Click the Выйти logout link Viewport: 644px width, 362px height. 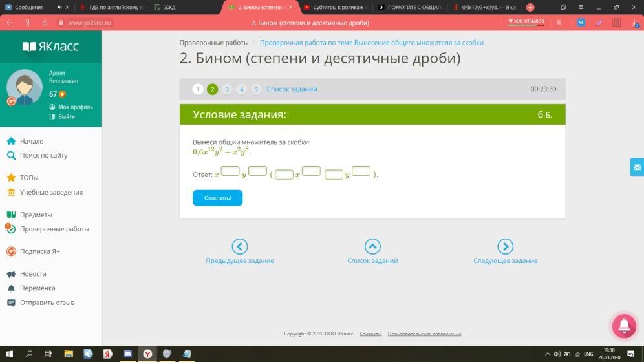point(67,117)
